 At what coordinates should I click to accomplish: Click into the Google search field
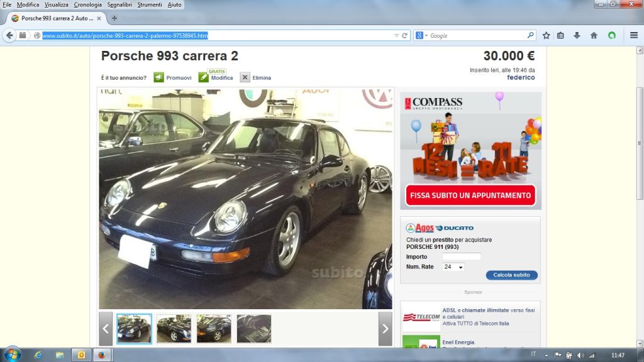click(477, 36)
